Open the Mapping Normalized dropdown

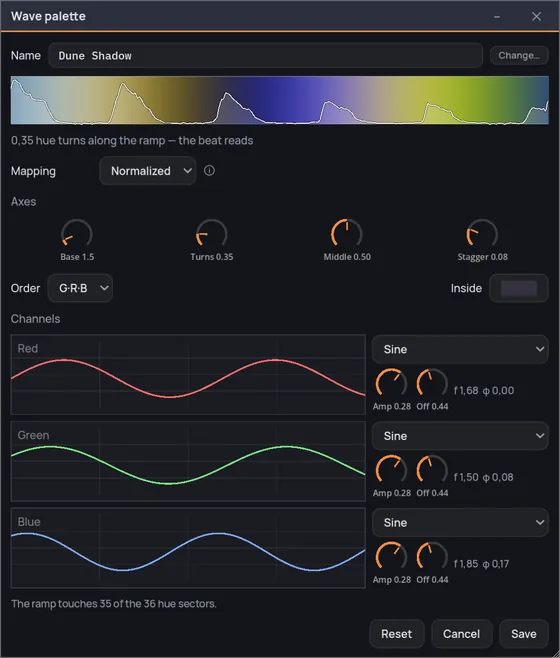coord(148,171)
